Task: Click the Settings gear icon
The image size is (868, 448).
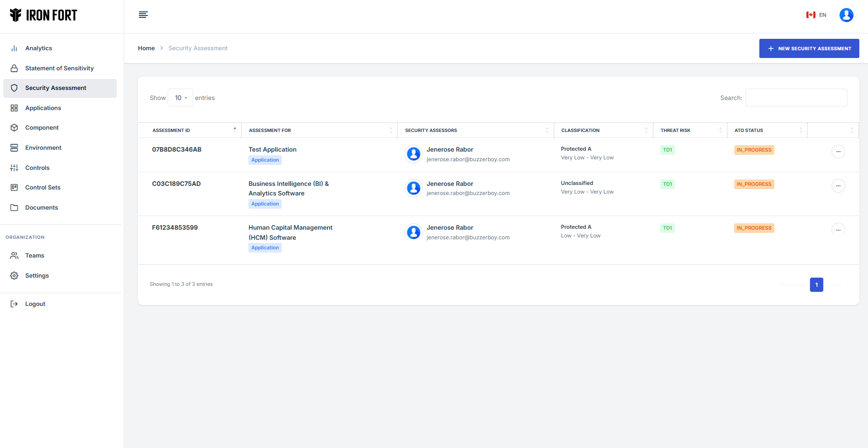Action: (x=14, y=276)
